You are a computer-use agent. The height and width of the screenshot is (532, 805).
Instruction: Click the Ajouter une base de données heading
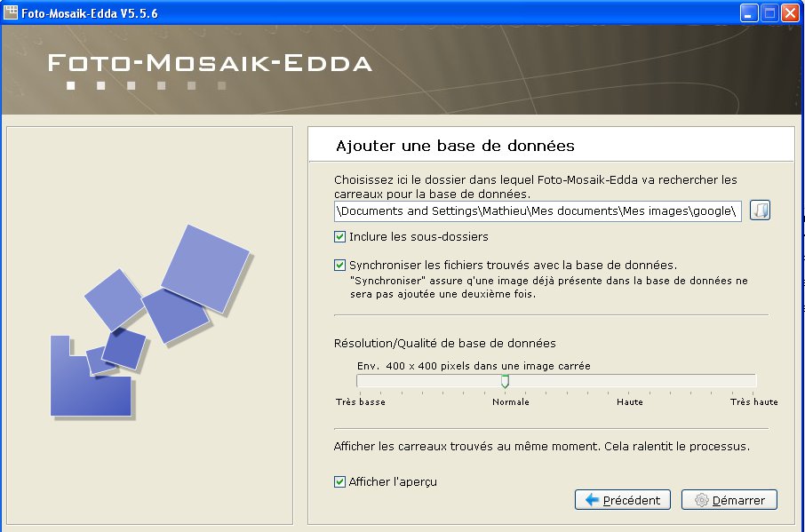point(456,146)
